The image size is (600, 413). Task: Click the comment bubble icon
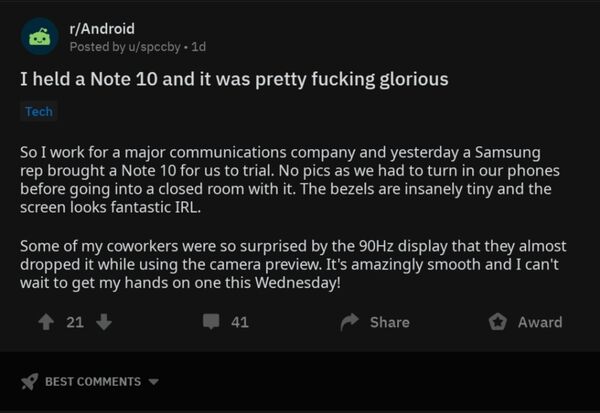point(210,322)
